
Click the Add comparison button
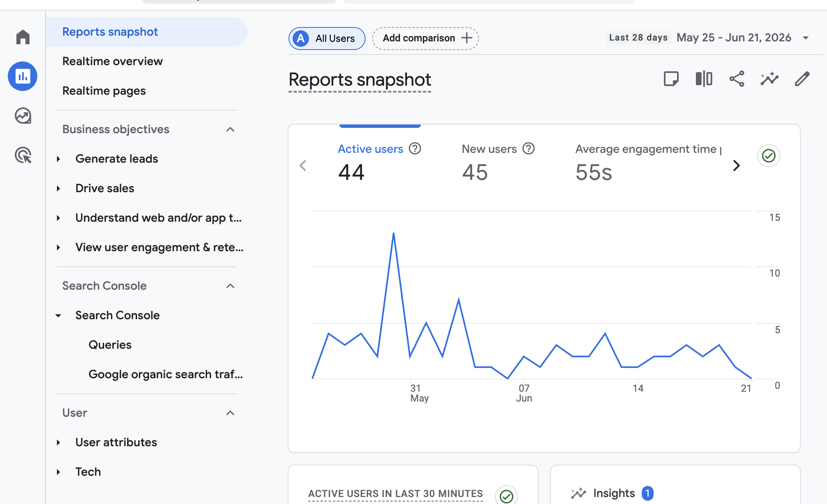tap(425, 39)
